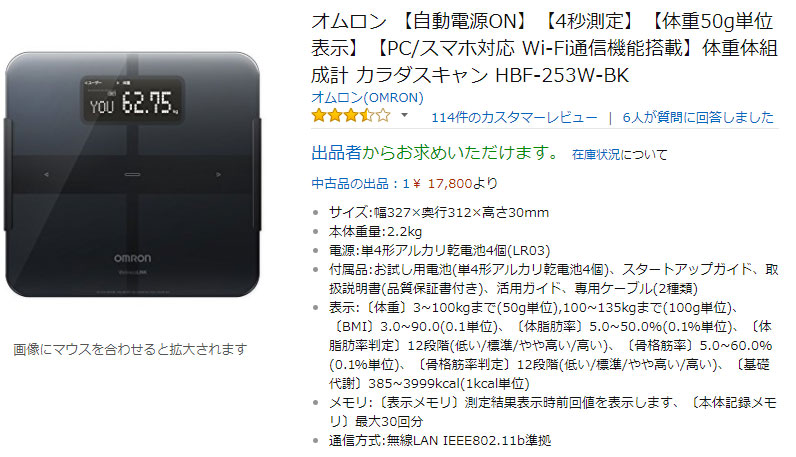Expand the rating breakdown dropdown arrow

(404, 115)
